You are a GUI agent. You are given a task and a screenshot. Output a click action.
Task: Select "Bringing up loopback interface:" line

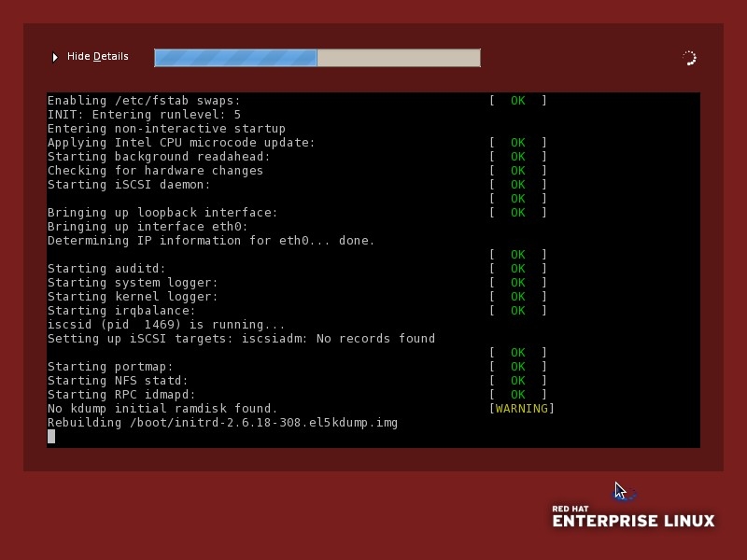[x=162, y=213]
